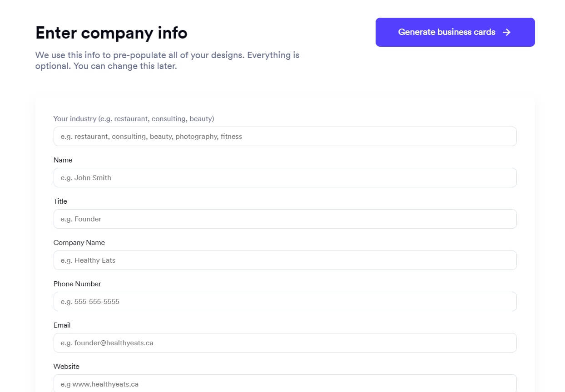565x392 pixels.
Task: Click the 'Phone Number' field label
Action: pos(77,284)
